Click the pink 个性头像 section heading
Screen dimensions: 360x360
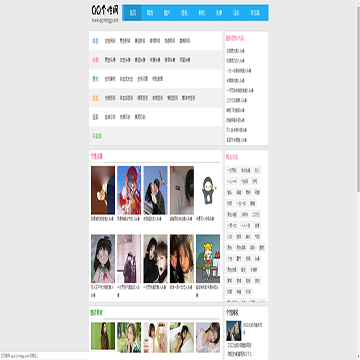(97, 156)
